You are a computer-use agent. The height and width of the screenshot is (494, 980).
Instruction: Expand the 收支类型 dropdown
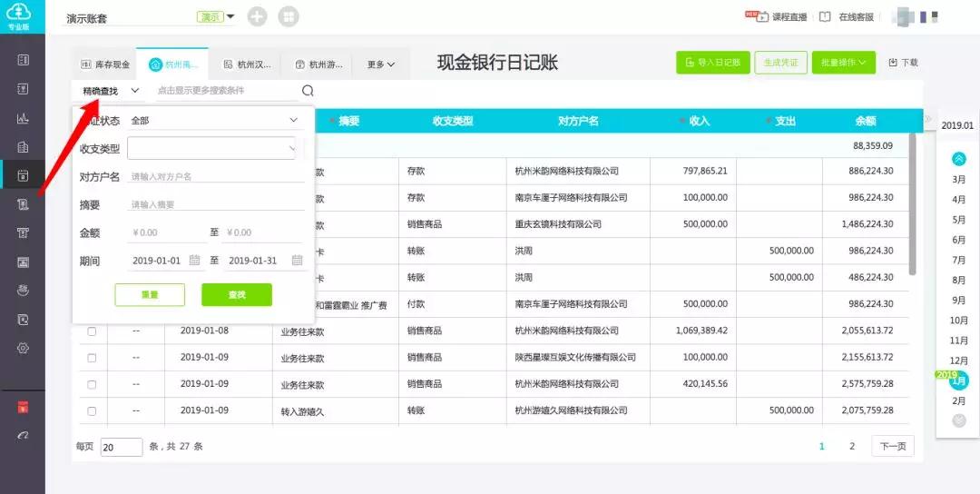tap(211, 148)
